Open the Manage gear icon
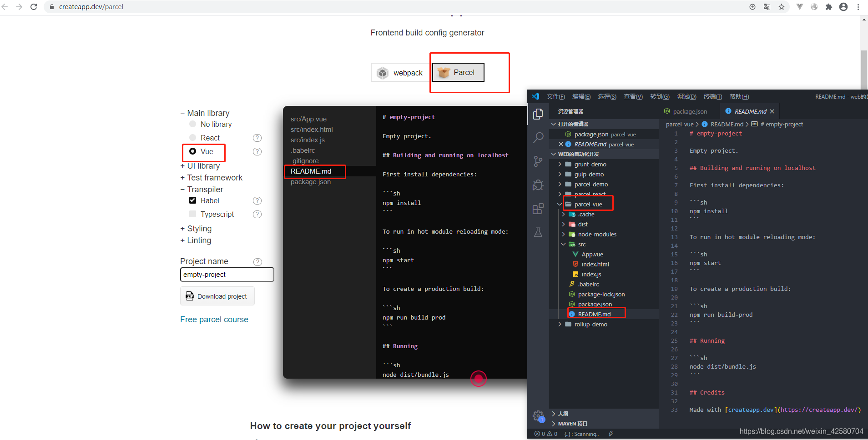The width and height of the screenshot is (868, 440). (x=538, y=415)
